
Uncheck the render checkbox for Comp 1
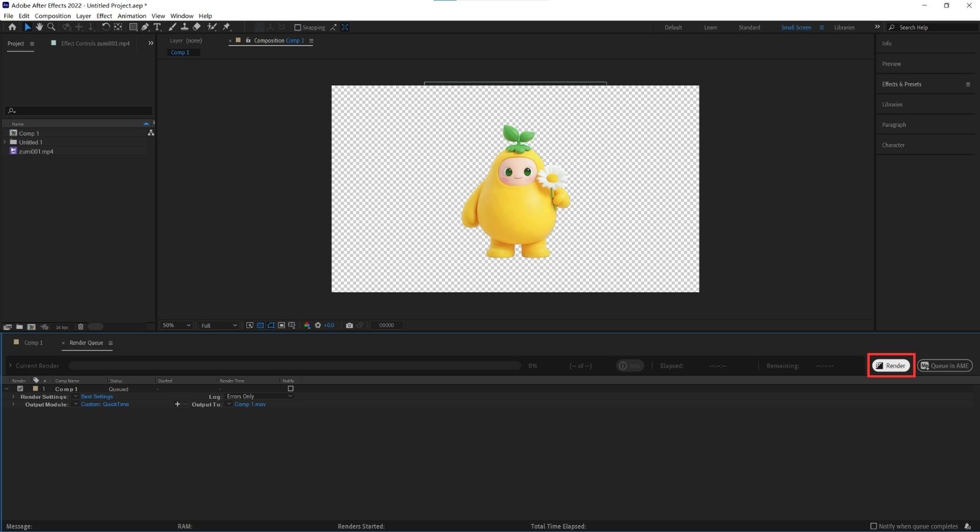(20, 389)
